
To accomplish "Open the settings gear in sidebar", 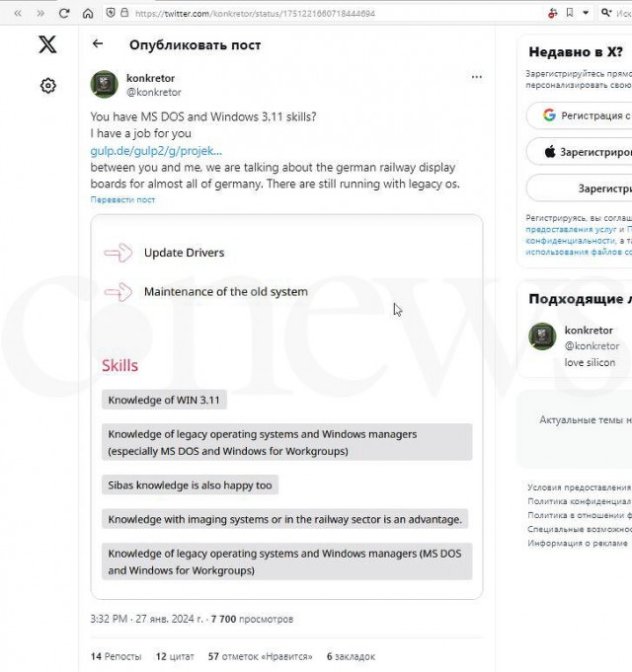I will pos(47,86).
